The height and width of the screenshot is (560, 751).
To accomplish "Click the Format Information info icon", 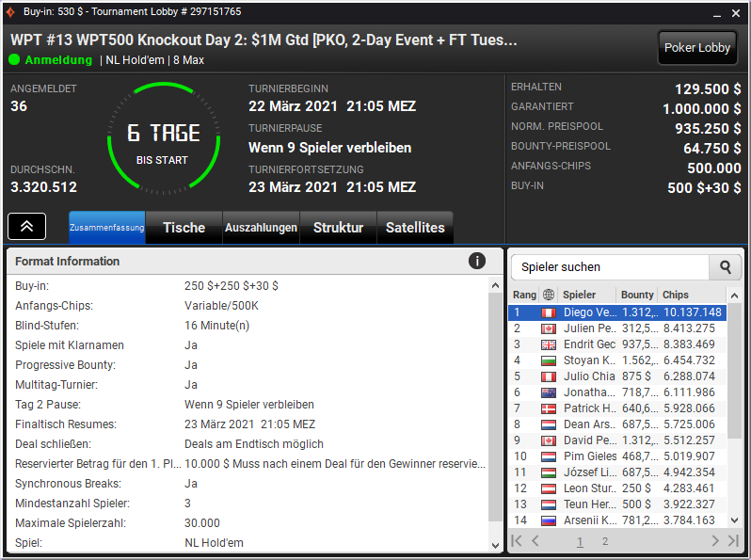I will (x=476, y=261).
